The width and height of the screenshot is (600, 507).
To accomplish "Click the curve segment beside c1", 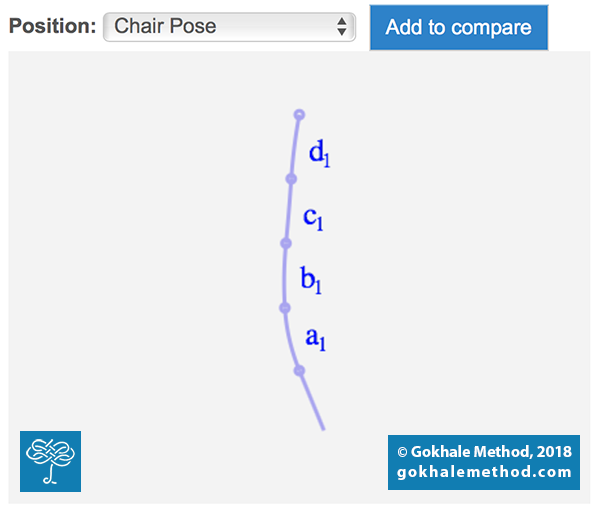I will click(288, 211).
